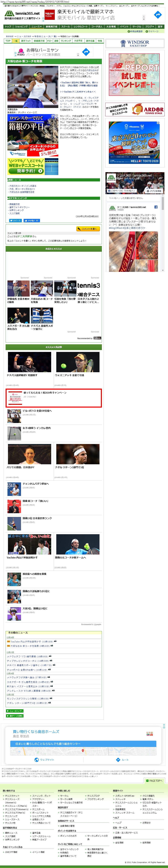The width and height of the screenshot is (168, 868).
Task: Click the ARDOR Tennis Stage banner
Action: 135,110
